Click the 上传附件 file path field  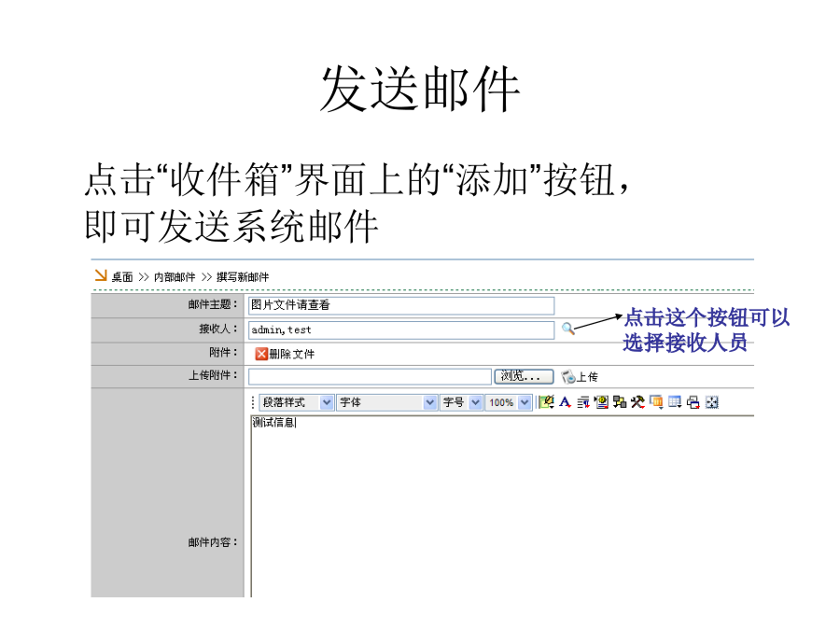(x=370, y=377)
